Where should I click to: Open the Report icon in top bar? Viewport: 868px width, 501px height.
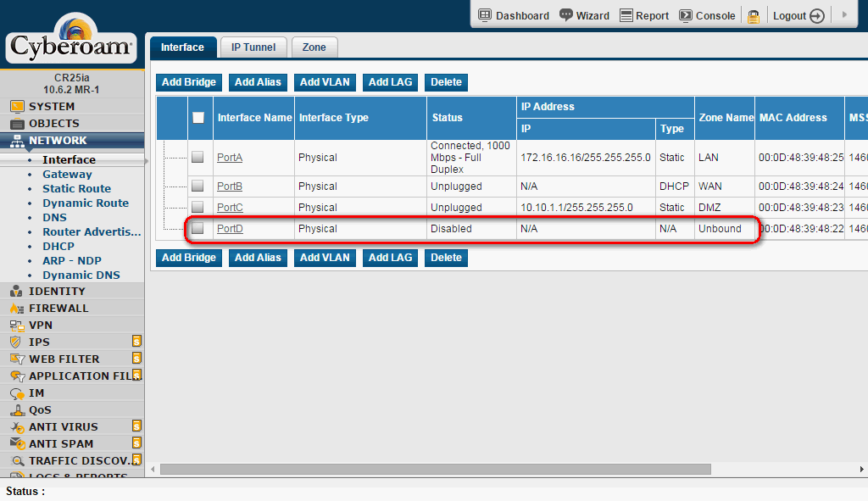tap(626, 15)
